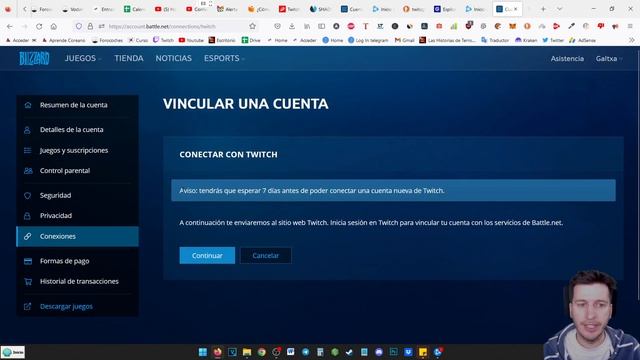Click the person icon beside Detalles de la cuenta
640x360 pixels.
pos(27,130)
